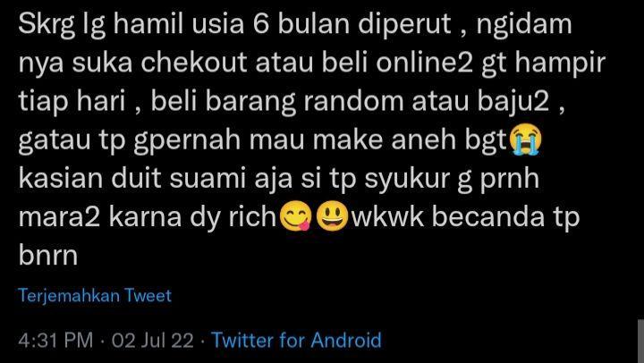Click the word "random" in the tweet
This screenshot has width=644, height=363.
tap(353, 101)
